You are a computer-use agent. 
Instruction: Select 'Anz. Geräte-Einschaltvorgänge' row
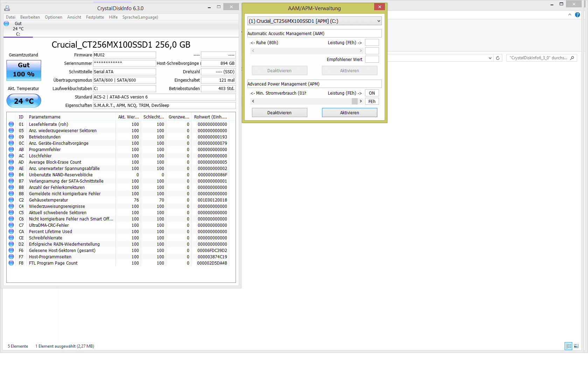click(x=118, y=143)
